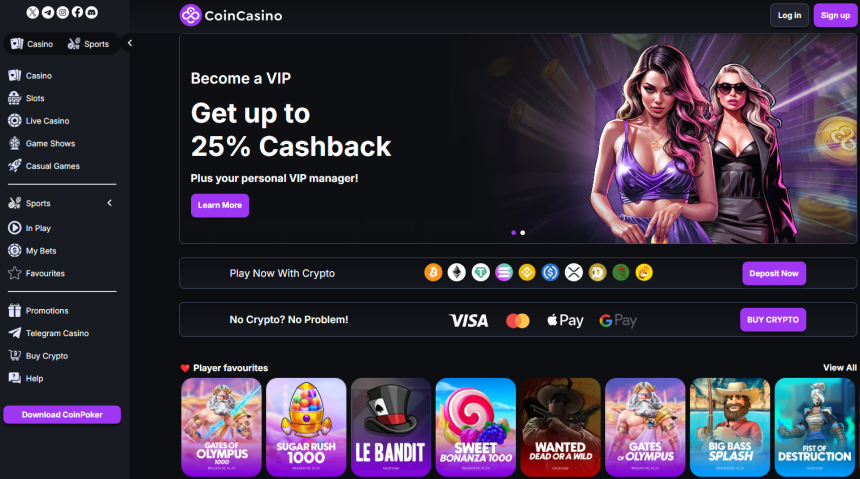Click the Dogecoin coin icon
Image resolution: width=860 pixels, height=479 pixels.
597,272
